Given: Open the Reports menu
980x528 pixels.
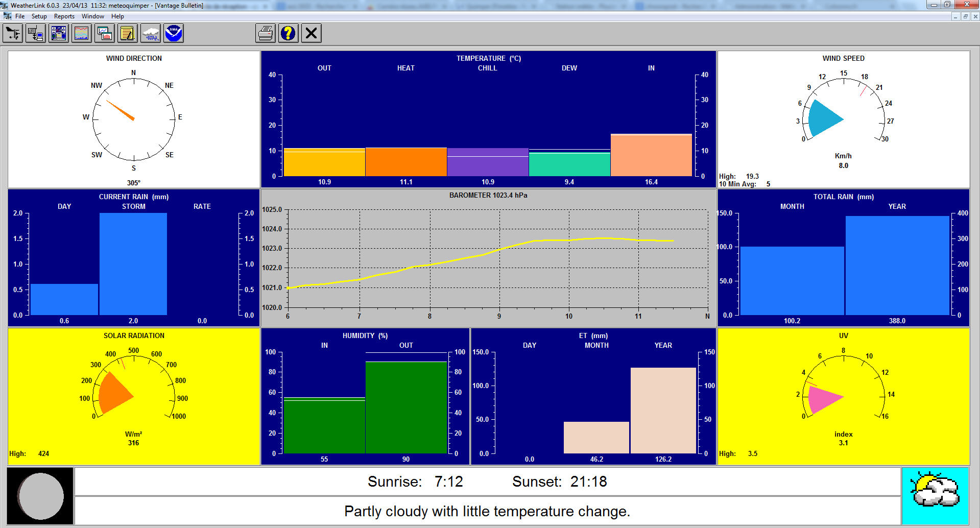Looking at the screenshot, I should click(x=64, y=16).
